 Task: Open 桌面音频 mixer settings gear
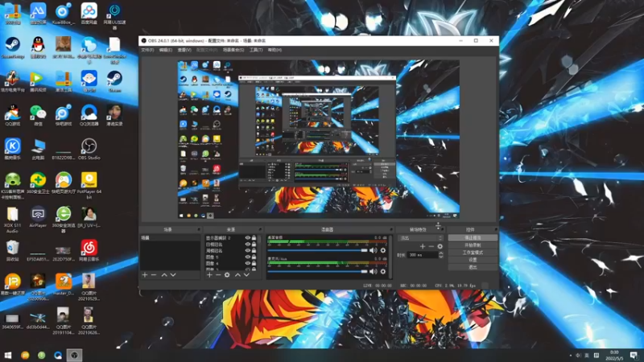pos(383,250)
